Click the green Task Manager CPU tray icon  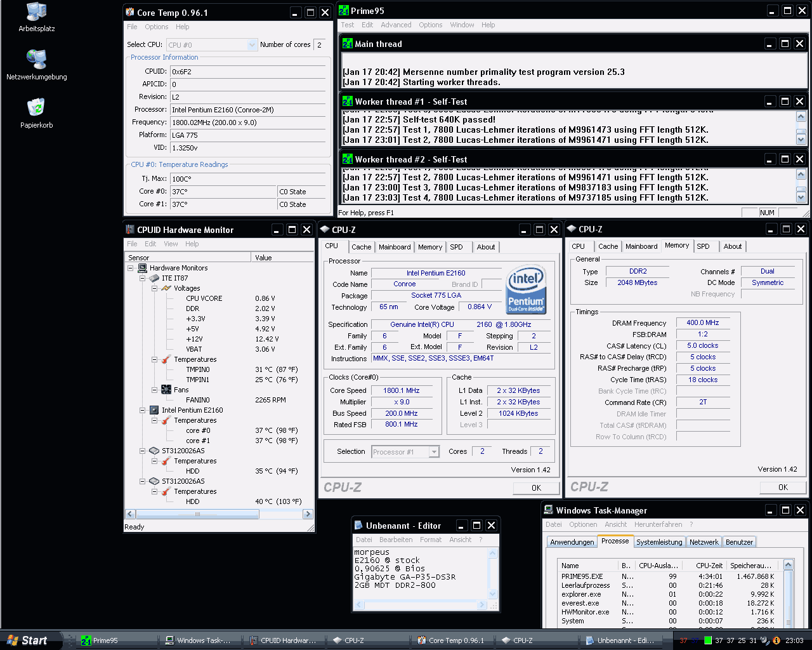(709, 640)
